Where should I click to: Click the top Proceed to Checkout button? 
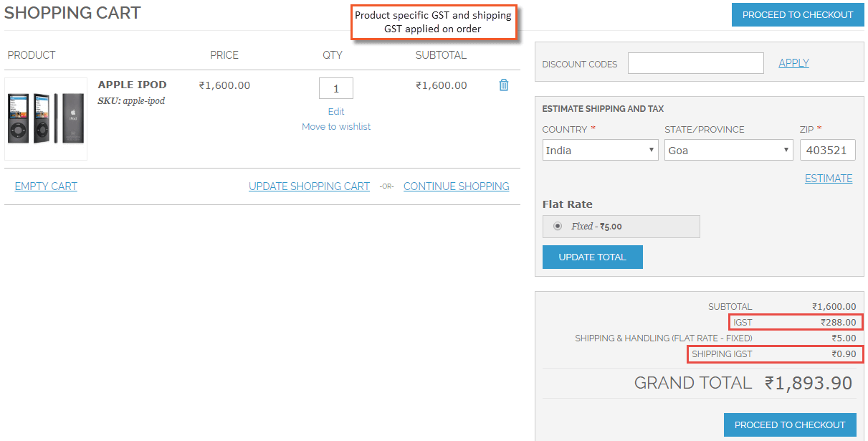(x=798, y=14)
